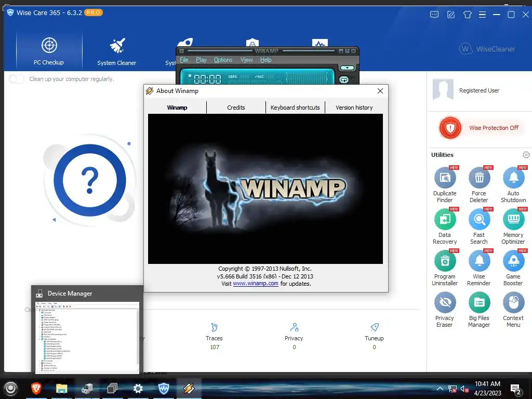Open Winamp File menu

(x=184, y=60)
